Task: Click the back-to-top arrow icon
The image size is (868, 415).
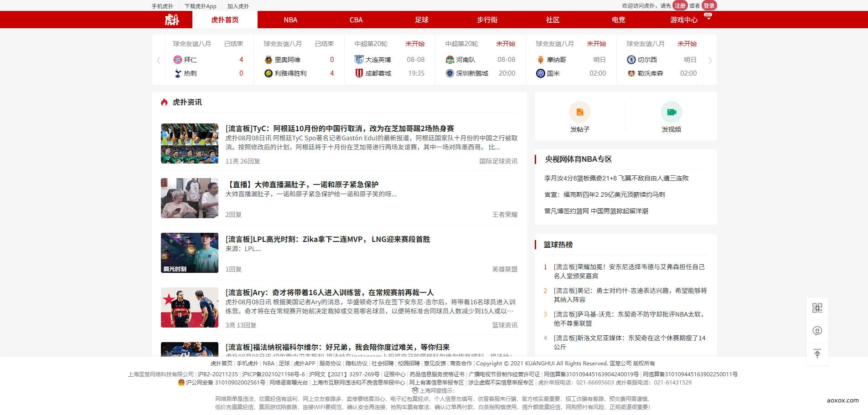Action: coord(817,354)
